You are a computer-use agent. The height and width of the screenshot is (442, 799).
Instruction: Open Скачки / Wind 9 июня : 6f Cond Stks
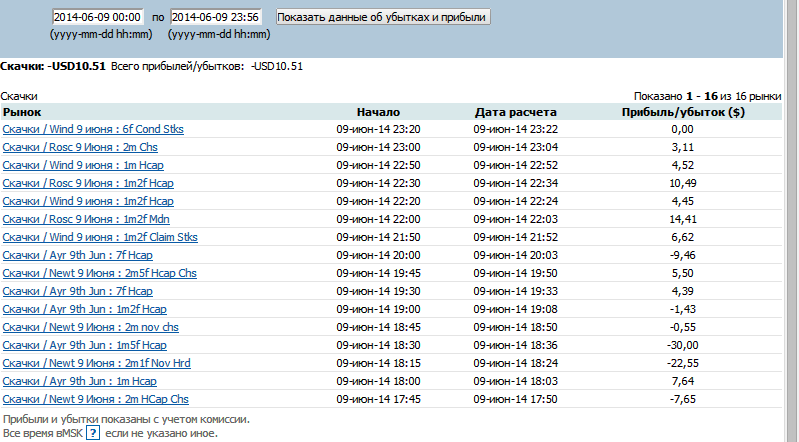coord(93,129)
